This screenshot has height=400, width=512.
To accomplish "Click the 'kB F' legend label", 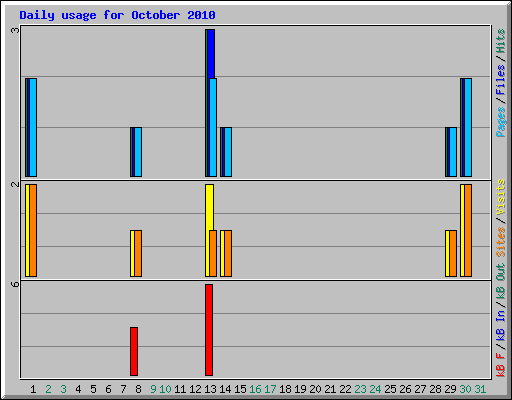I will [x=501, y=365].
